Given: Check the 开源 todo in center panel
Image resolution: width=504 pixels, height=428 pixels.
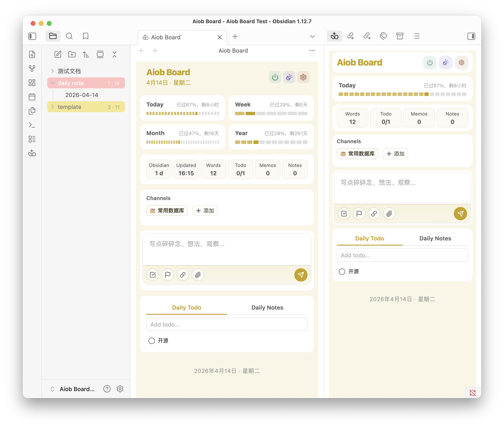Looking at the screenshot, I should [x=152, y=341].
